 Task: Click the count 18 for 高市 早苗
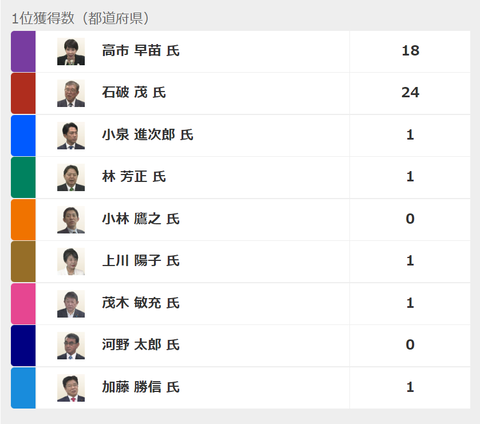410,51
